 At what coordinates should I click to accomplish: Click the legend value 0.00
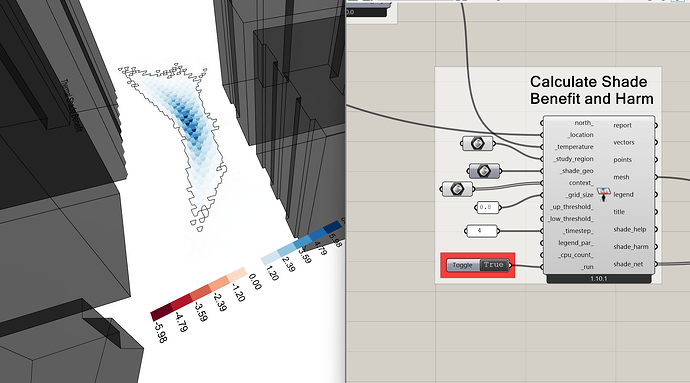(255, 281)
